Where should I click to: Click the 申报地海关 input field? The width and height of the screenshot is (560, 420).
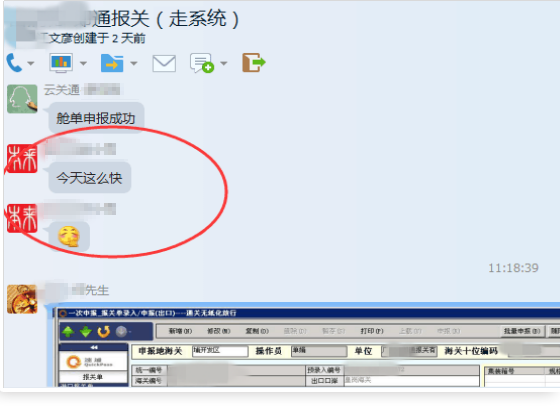pyautogui.click(x=220, y=351)
